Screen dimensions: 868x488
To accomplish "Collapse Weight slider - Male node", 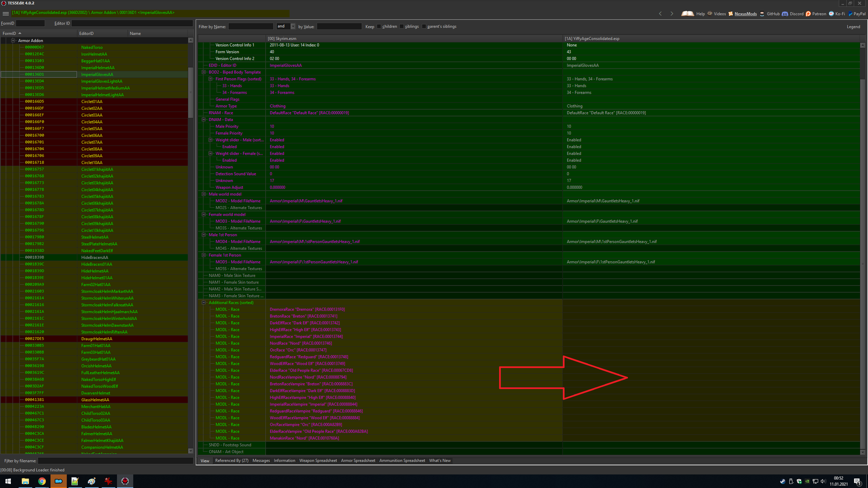I will coord(211,140).
